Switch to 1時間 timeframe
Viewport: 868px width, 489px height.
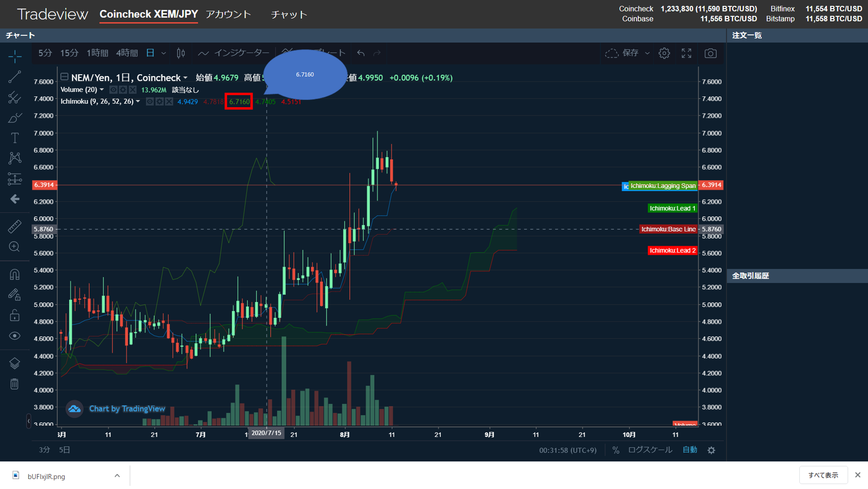[98, 53]
